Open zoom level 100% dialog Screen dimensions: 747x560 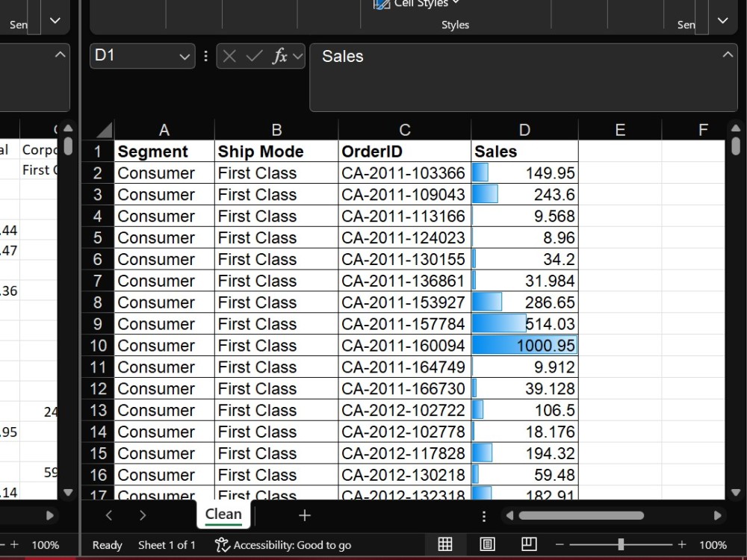[x=713, y=545]
